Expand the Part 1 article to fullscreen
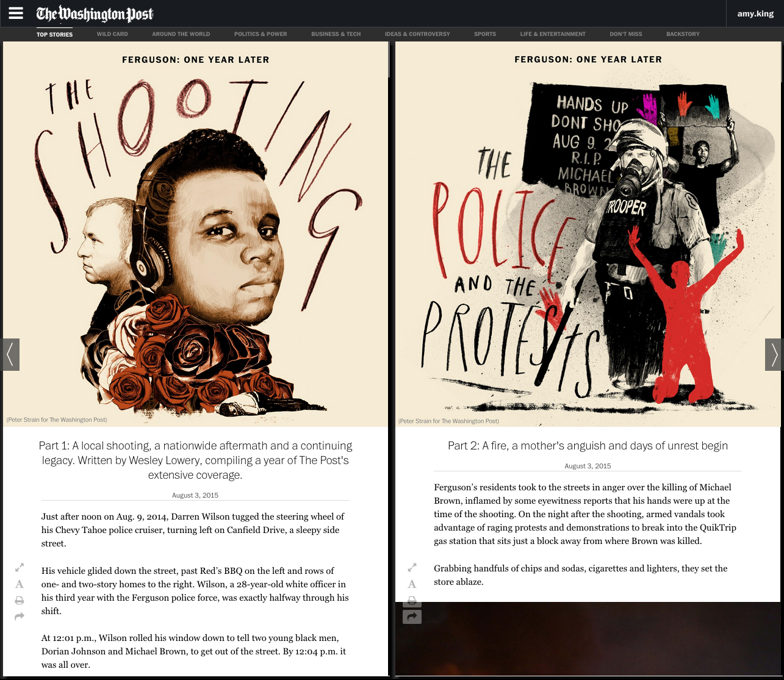784x680 pixels. (20, 567)
